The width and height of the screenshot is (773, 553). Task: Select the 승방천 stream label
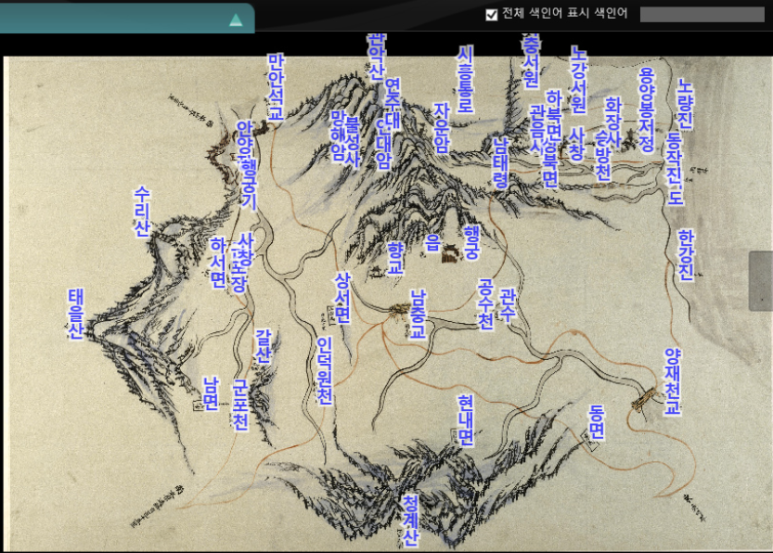602,157
